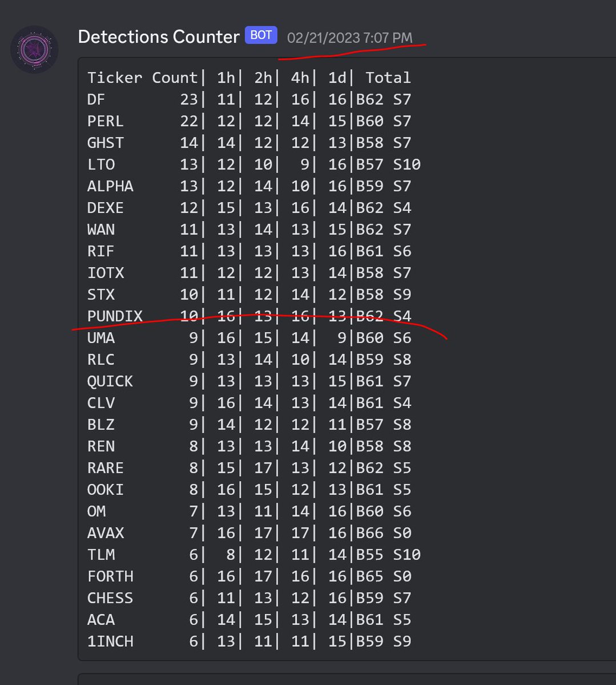Click 'B66 S0' total in AVAX row
This screenshot has height=685, width=616.
[x=384, y=533]
